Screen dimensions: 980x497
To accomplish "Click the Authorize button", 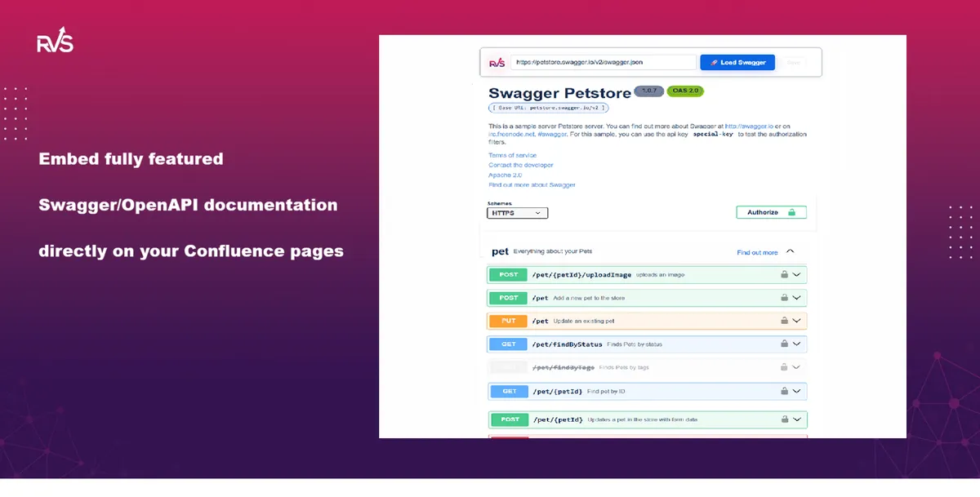I will [x=771, y=212].
